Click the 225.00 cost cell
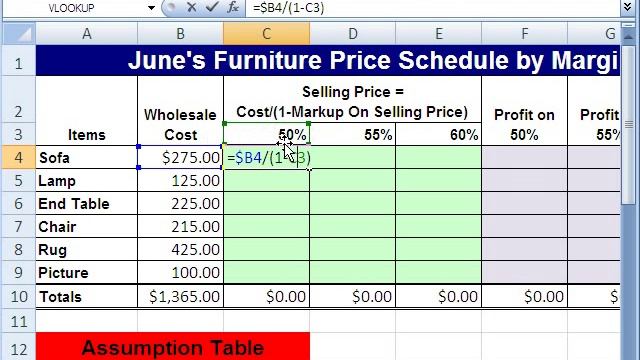 click(x=180, y=203)
